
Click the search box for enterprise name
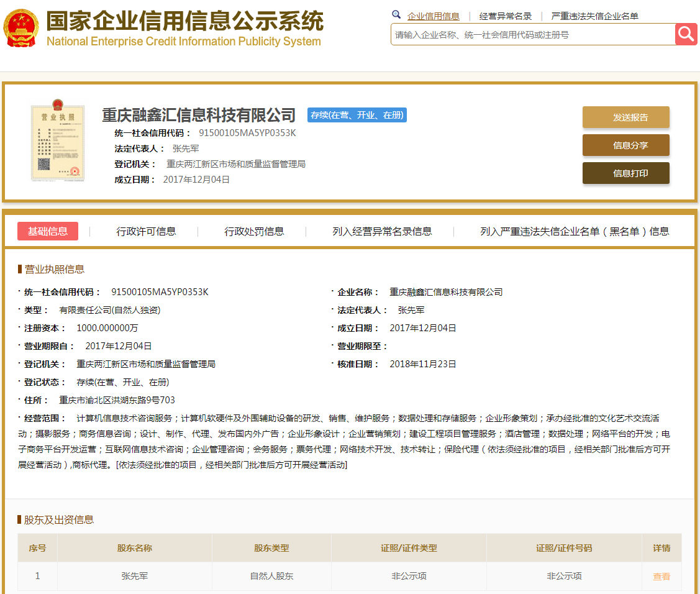[x=533, y=35]
